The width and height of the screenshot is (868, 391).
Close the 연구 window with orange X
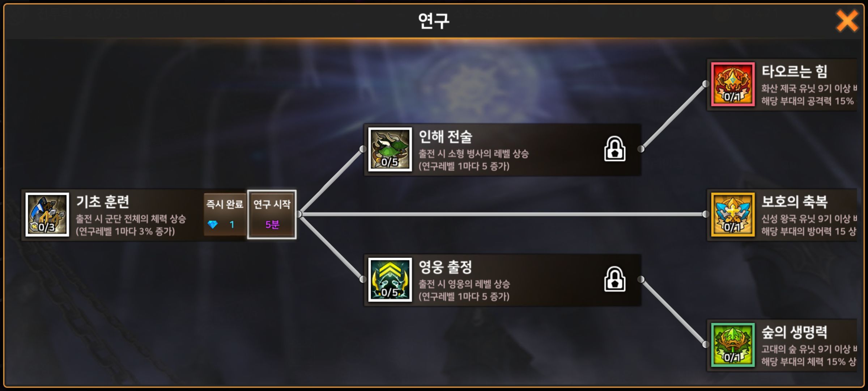tap(847, 21)
